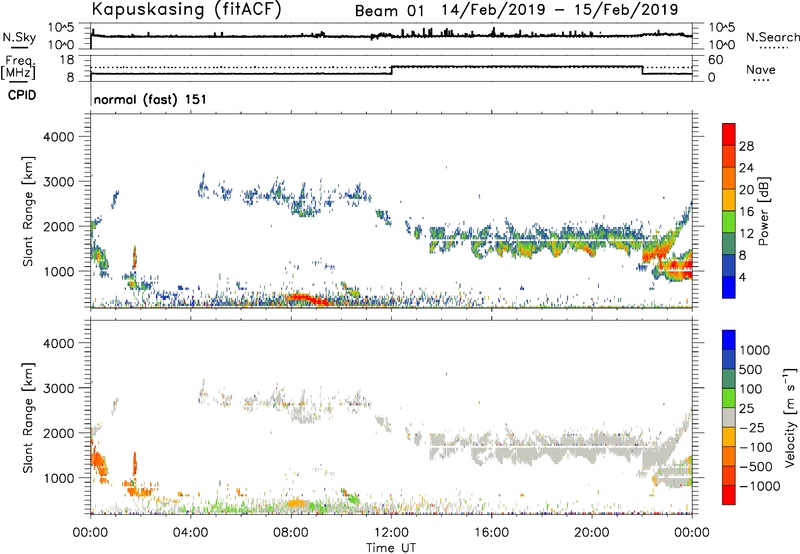Click the left "10^5" noise axis tick
Screen dimensions: 800x554
coord(62,28)
